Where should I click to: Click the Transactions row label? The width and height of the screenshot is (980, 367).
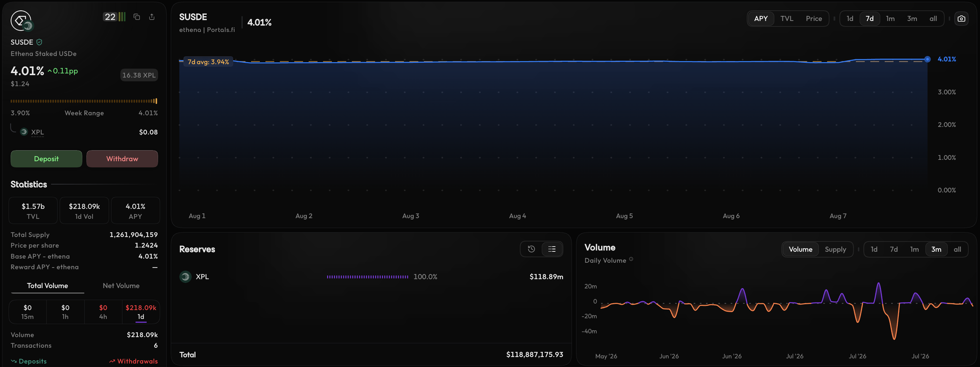pos(31,345)
